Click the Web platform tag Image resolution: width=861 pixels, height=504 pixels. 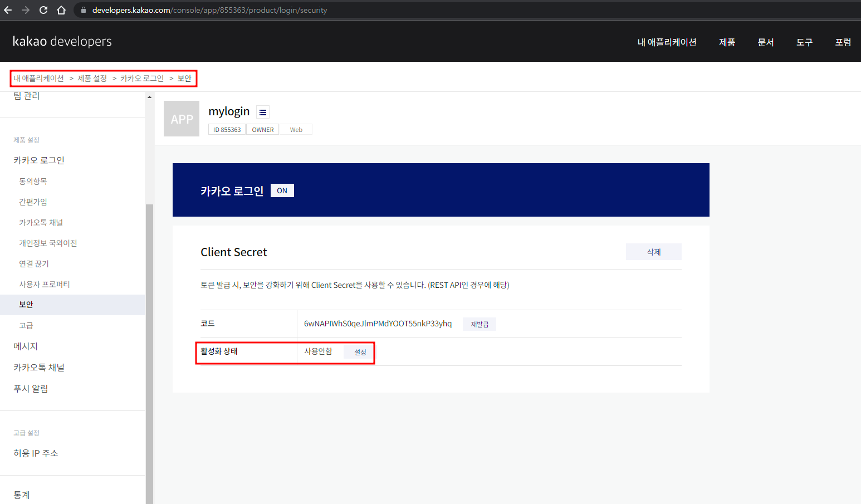pos(296,130)
